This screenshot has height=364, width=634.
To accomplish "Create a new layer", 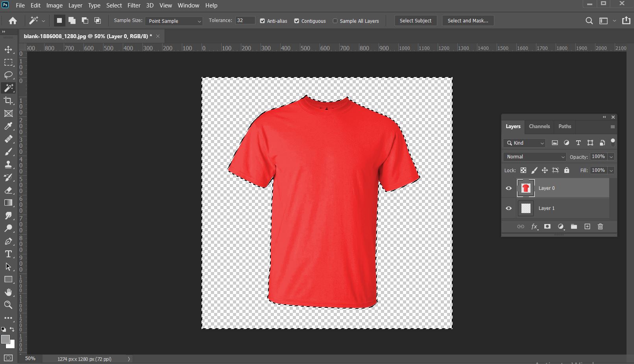I will [587, 226].
